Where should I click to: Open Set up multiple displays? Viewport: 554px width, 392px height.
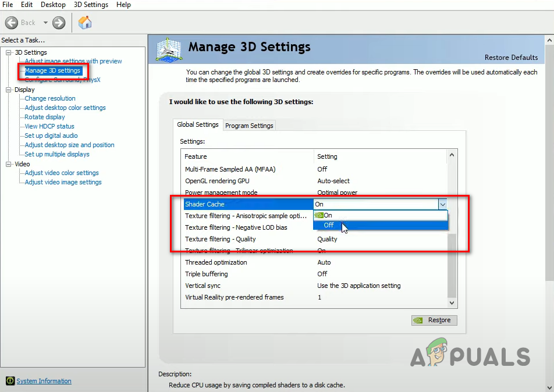[57, 154]
